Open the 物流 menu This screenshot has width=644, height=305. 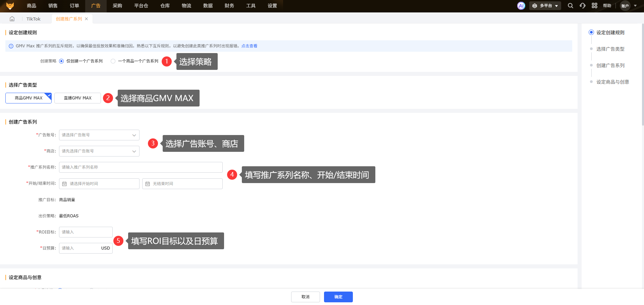(186, 6)
